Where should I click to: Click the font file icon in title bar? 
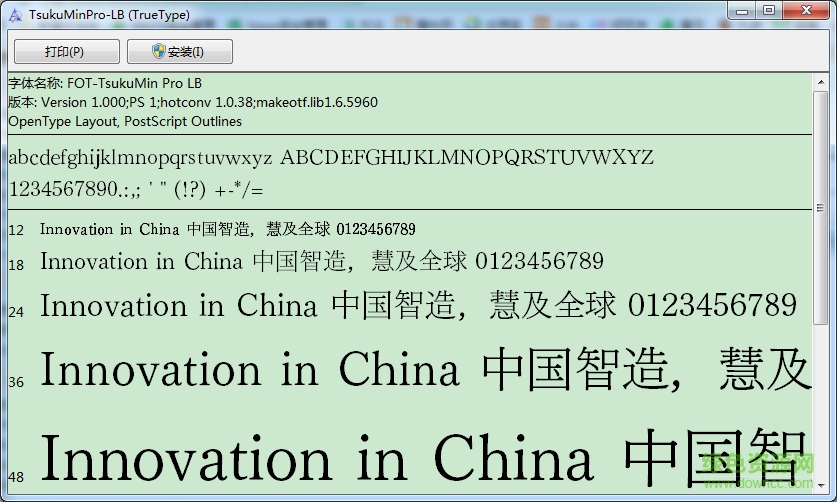(15, 15)
